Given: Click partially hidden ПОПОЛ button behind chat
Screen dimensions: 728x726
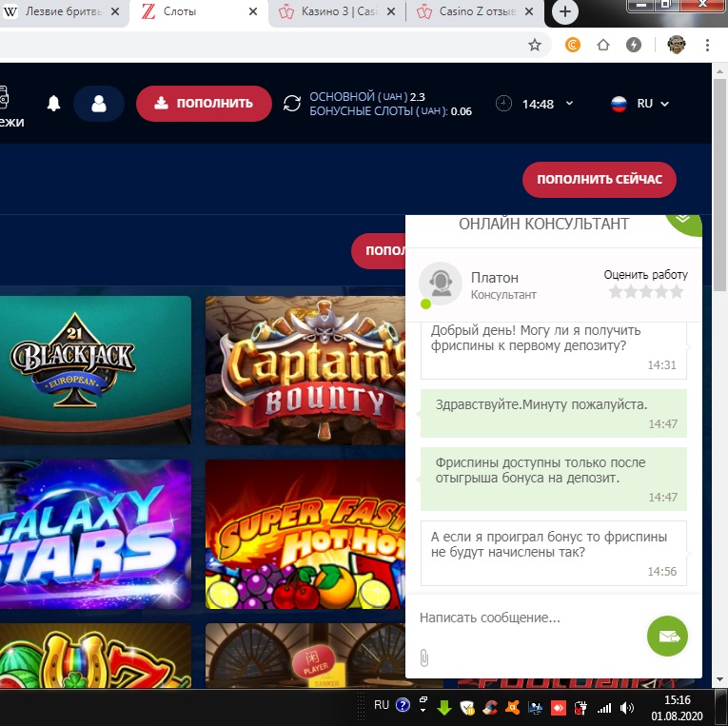Looking at the screenshot, I should (379, 250).
